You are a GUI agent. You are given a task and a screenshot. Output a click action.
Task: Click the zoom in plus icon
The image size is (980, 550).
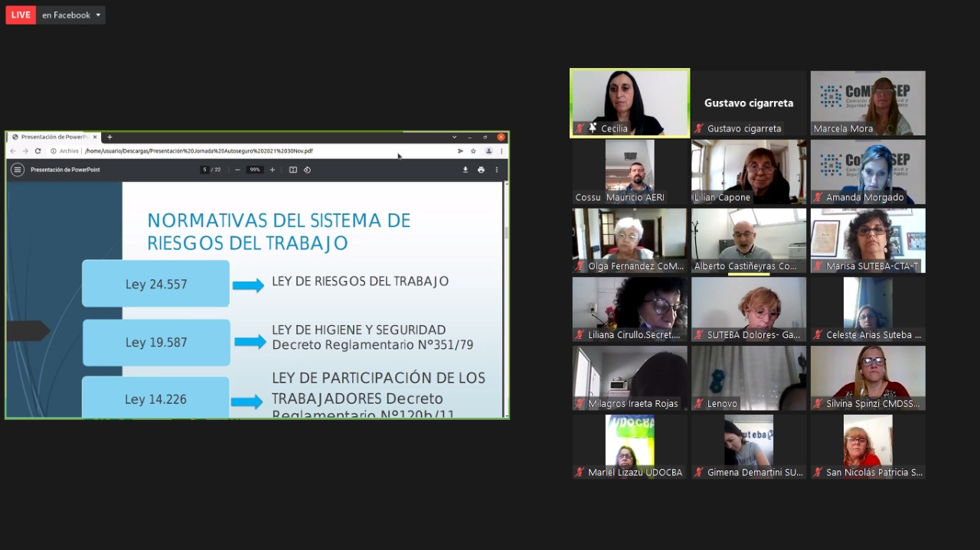coord(272,170)
